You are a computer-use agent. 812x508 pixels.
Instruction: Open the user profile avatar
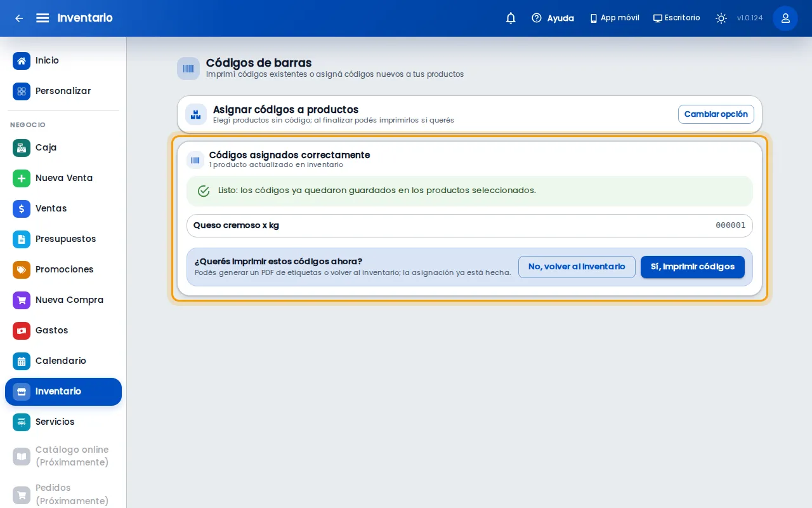coord(785,18)
